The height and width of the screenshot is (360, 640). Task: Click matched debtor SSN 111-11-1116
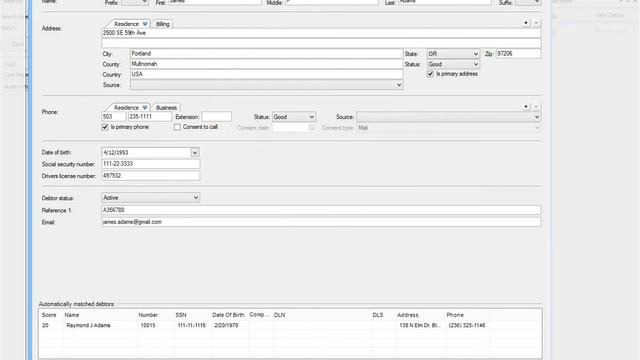(x=192, y=326)
